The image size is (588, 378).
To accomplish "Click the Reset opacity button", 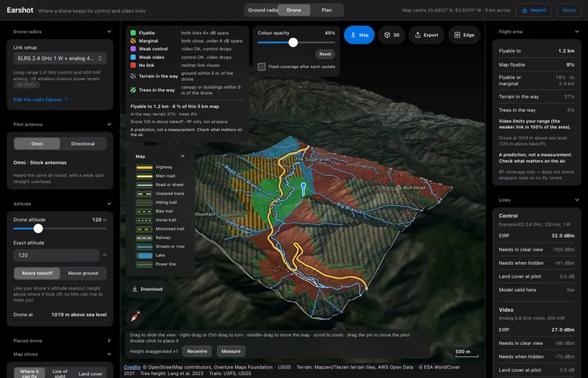I will pyautogui.click(x=325, y=54).
